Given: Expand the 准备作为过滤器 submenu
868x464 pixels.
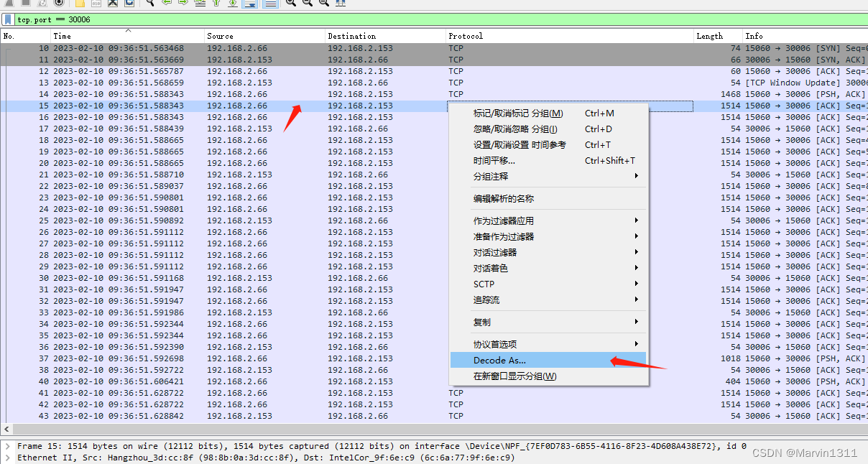Looking at the screenshot, I should point(548,236).
